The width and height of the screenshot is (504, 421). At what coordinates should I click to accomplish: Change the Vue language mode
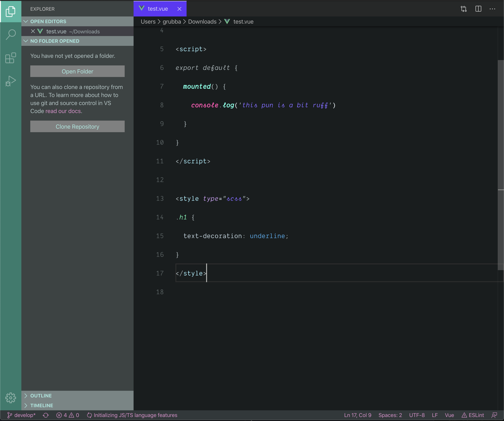pos(449,415)
